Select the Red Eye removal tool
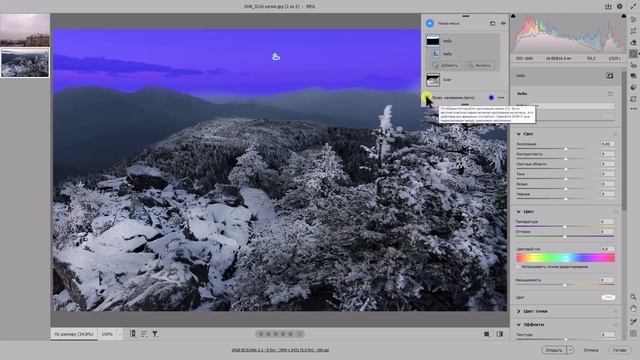This screenshot has height=360, width=640. (x=633, y=65)
